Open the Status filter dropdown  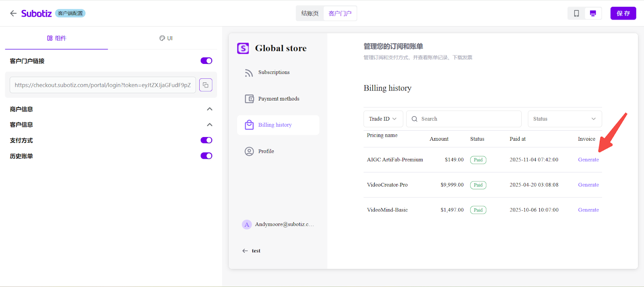point(564,119)
